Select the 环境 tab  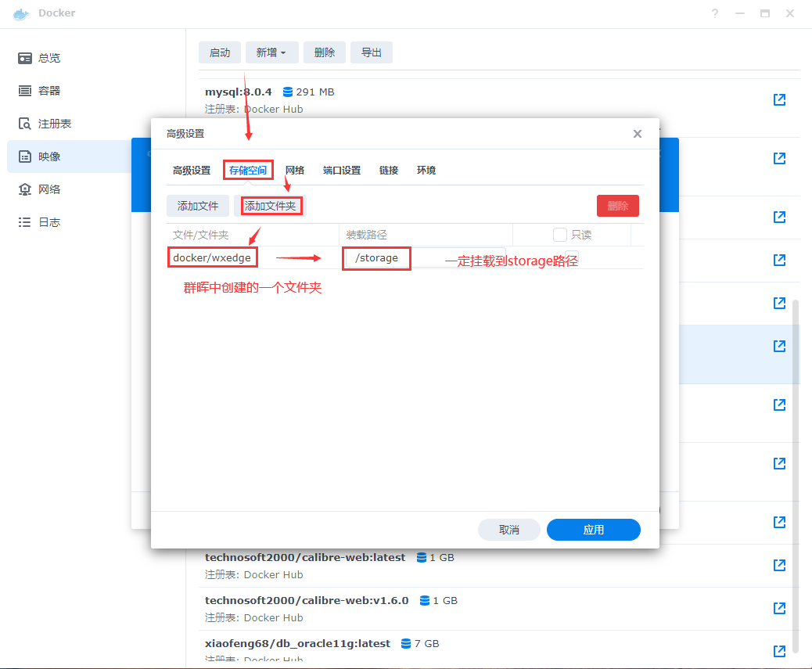tap(426, 170)
